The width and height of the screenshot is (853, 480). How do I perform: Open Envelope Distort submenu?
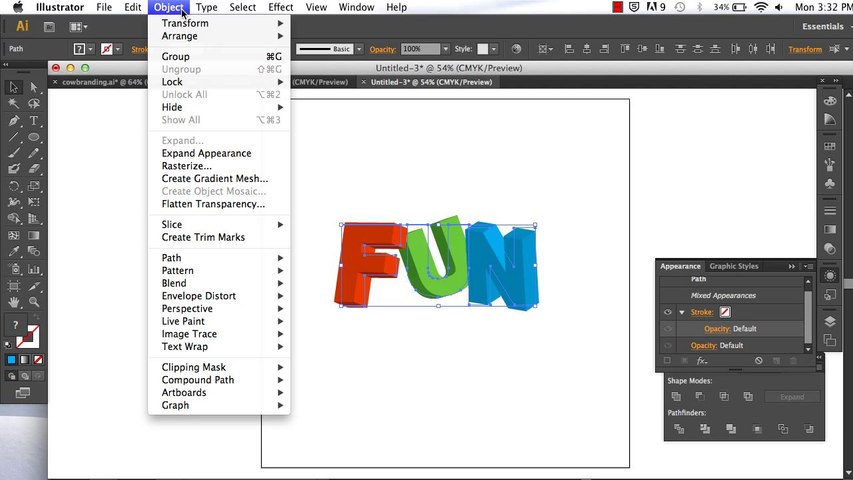pyautogui.click(x=199, y=296)
